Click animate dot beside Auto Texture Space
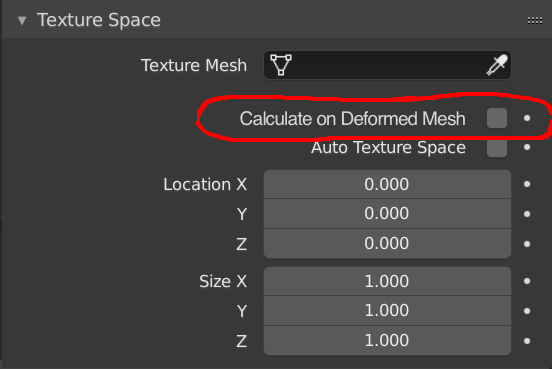 point(527,147)
